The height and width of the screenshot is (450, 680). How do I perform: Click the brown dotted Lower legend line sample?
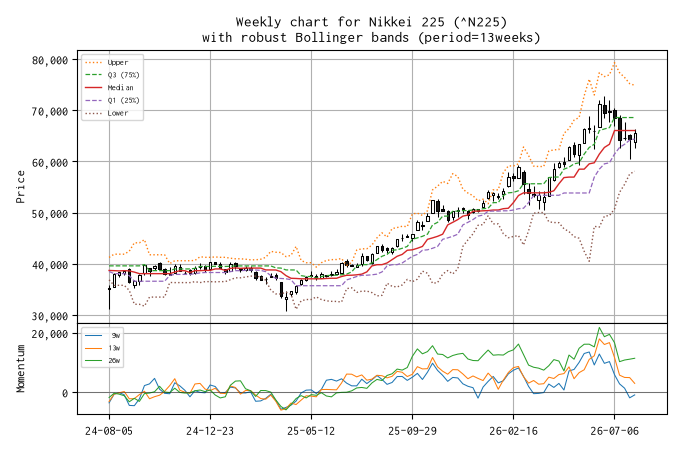coord(94,113)
